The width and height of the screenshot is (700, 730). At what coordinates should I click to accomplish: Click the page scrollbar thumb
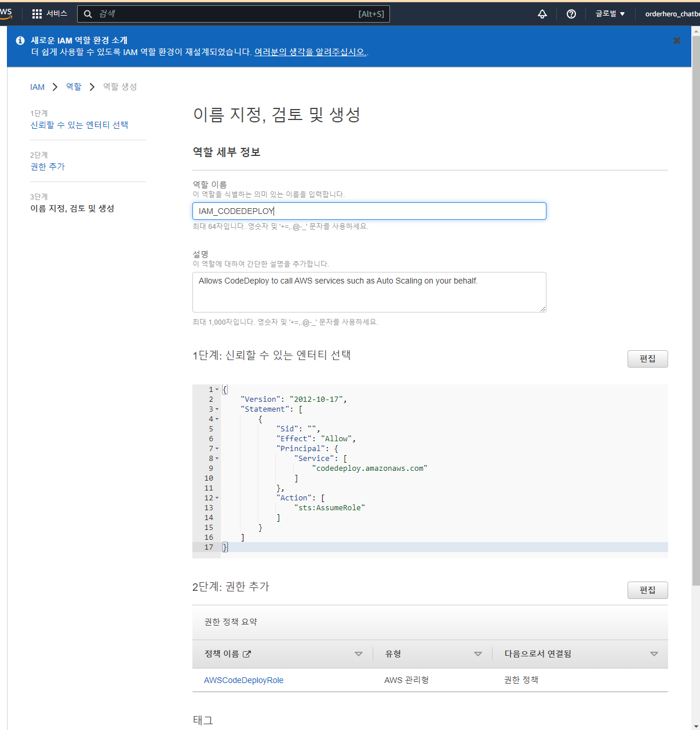[x=695, y=310]
